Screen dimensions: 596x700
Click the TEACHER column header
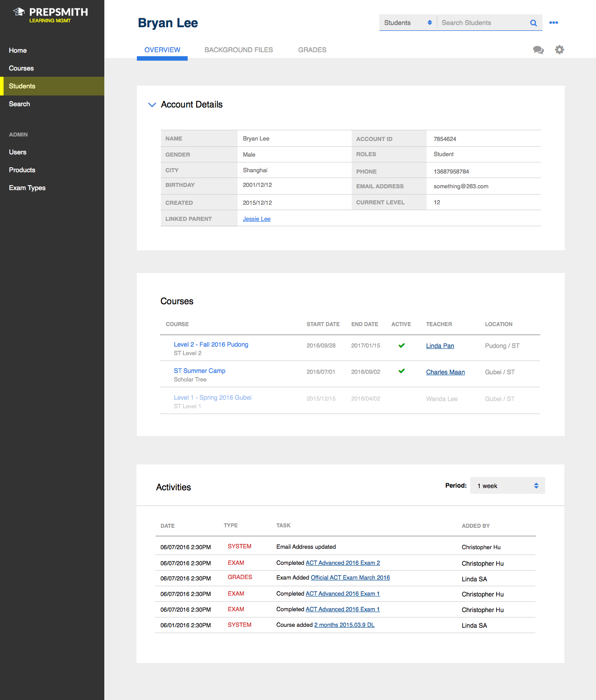click(439, 324)
